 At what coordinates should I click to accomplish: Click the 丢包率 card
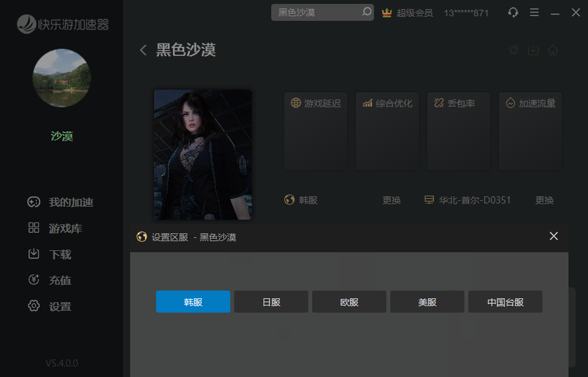click(x=459, y=131)
